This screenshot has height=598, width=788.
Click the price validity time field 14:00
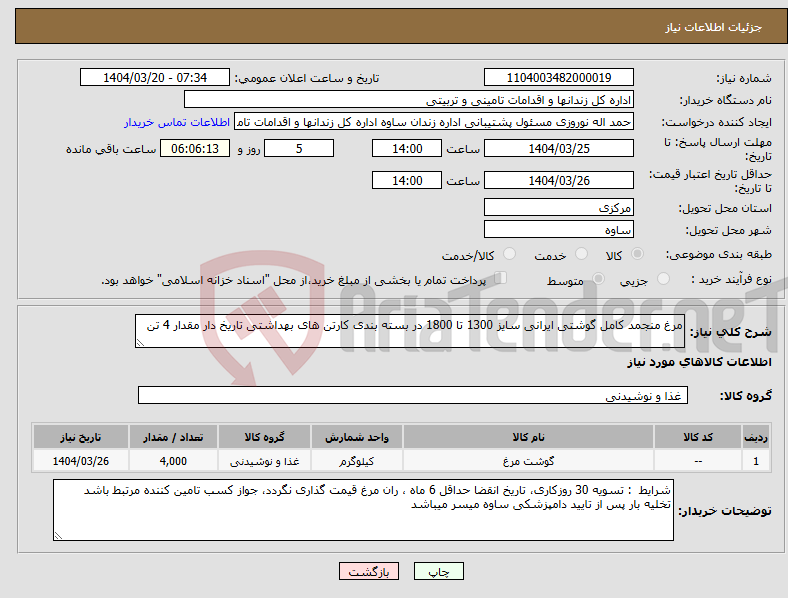coord(407,180)
